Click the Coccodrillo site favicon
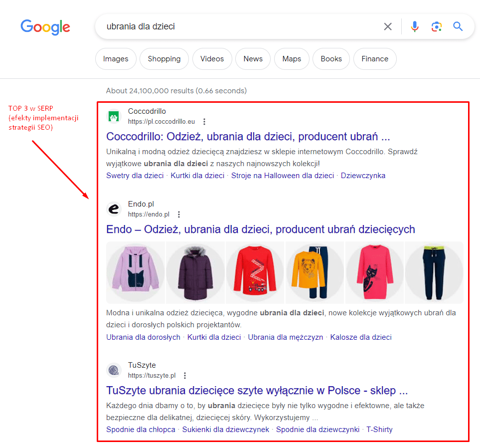Screen dimensions: 480x448 [x=114, y=116]
